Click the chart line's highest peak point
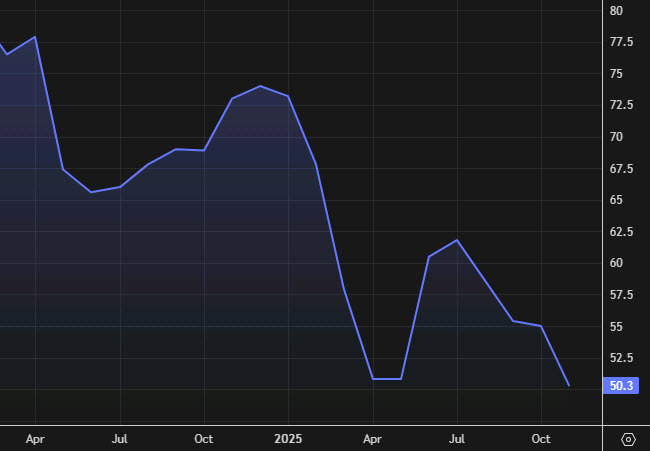The height and width of the screenshot is (451, 650). coord(35,37)
